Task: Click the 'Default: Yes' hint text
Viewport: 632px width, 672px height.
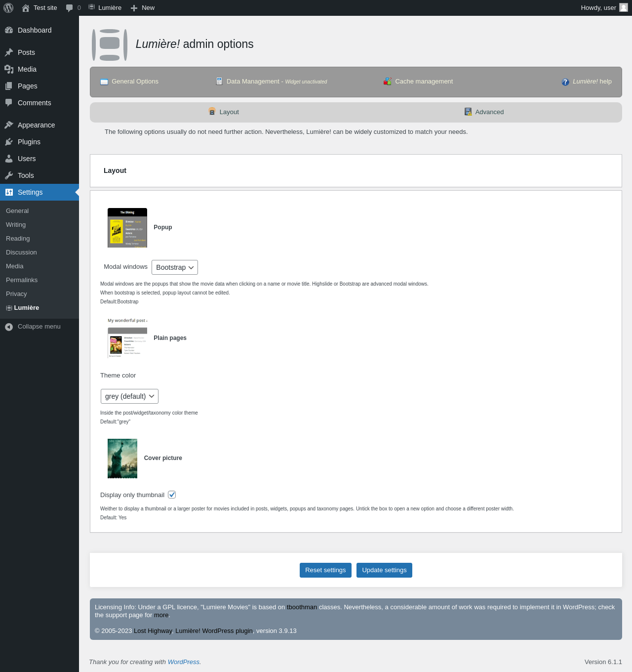Action: [114, 518]
